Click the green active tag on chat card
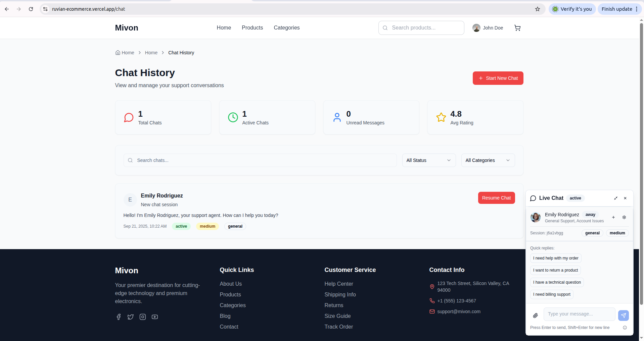 (x=181, y=226)
